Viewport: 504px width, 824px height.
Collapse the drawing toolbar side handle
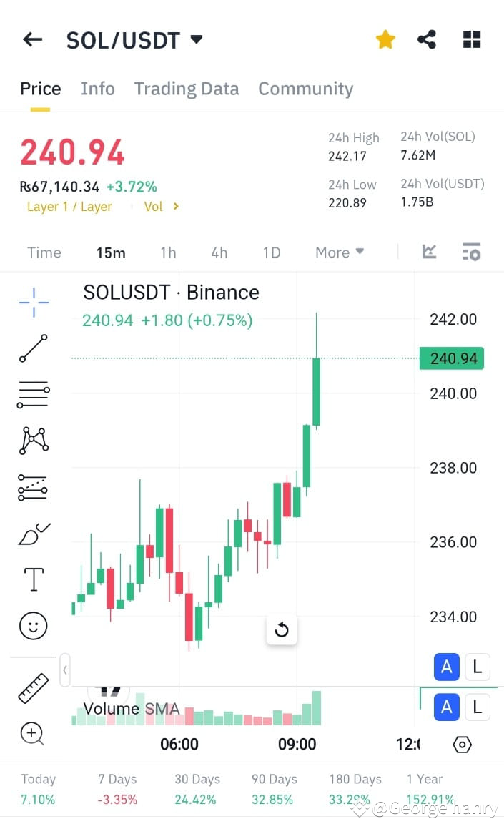tap(65, 670)
